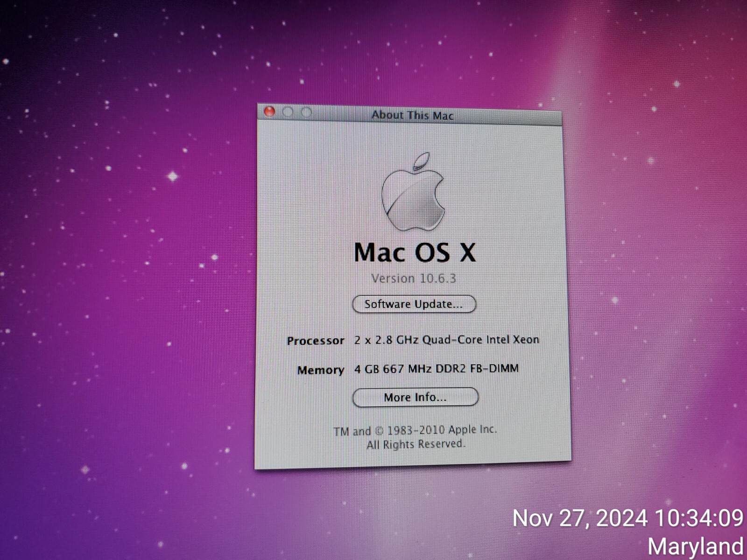This screenshot has height=560, width=747.
Task: Click the grayed-out zoom button
Action: click(306, 112)
